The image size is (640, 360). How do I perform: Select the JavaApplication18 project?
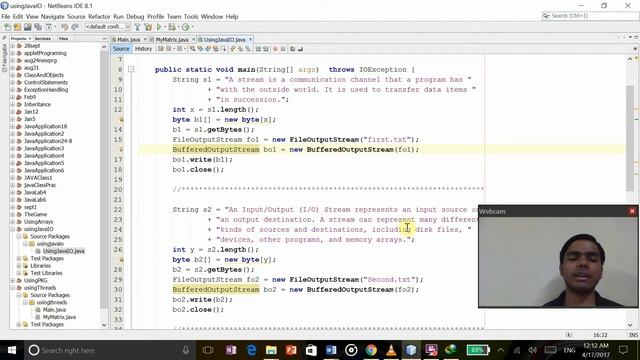[45, 127]
